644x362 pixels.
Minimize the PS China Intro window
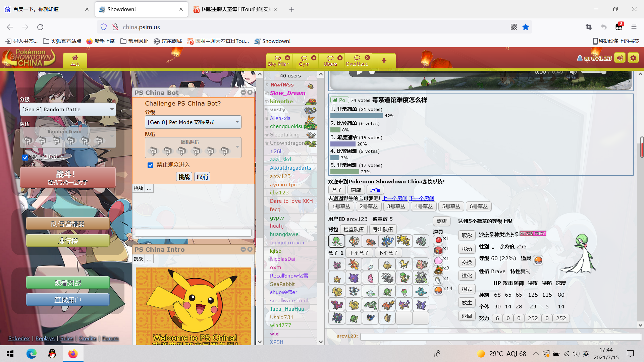(243, 249)
